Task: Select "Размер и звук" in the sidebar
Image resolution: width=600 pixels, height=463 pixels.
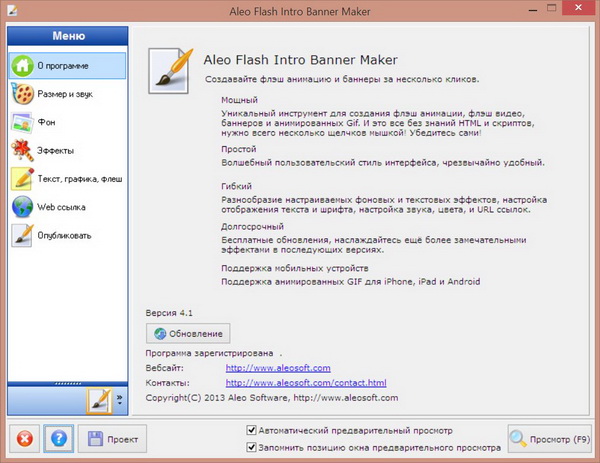Action: 67,94
